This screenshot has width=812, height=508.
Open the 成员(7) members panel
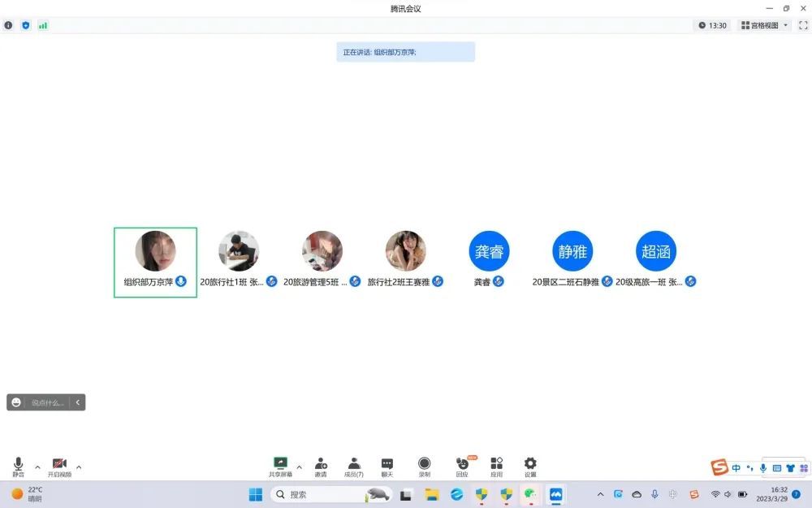point(354,466)
